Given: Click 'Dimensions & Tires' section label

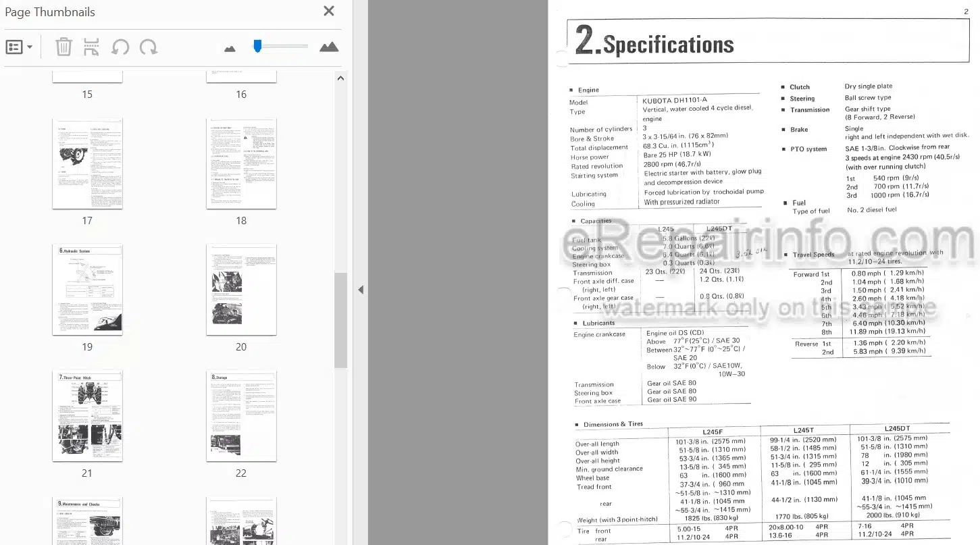Looking at the screenshot, I should pos(613,424).
